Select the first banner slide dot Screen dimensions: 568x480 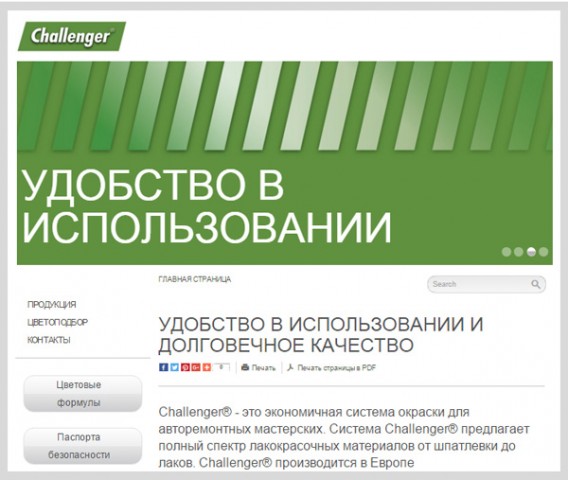point(506,252)
